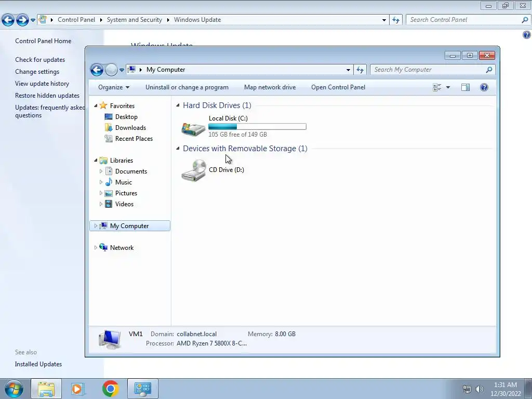The width and height of the screenshot is (532, 399).
Task: Open Installed Updates link
Action: point(38,364)
